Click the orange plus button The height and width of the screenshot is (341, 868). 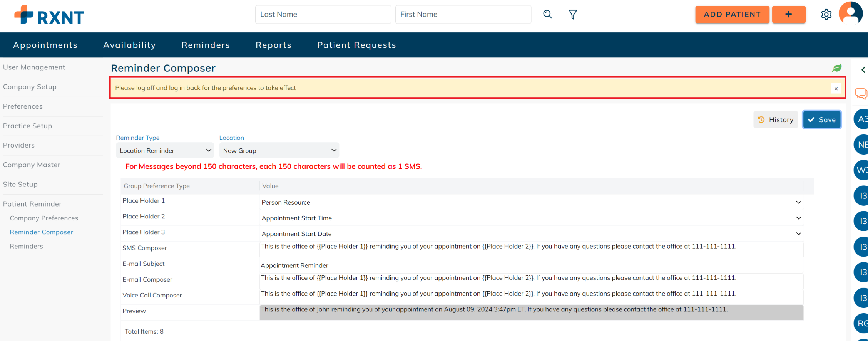pos(788,15)
